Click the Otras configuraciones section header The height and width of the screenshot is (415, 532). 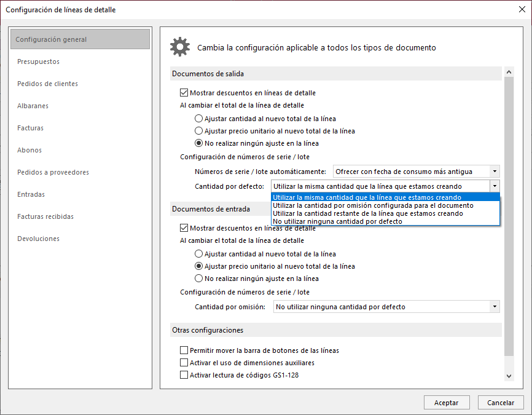pos(336,330)
